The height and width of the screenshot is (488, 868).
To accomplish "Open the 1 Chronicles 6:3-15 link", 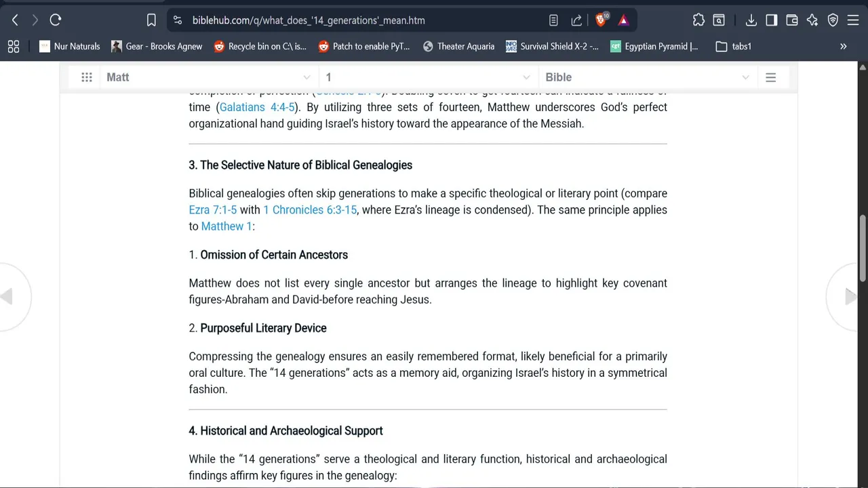I will click(x=310, y=210).
